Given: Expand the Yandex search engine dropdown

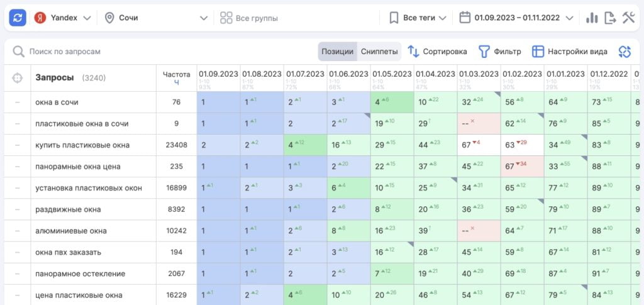Looking at the screenshot, I should tap(63, 18).
